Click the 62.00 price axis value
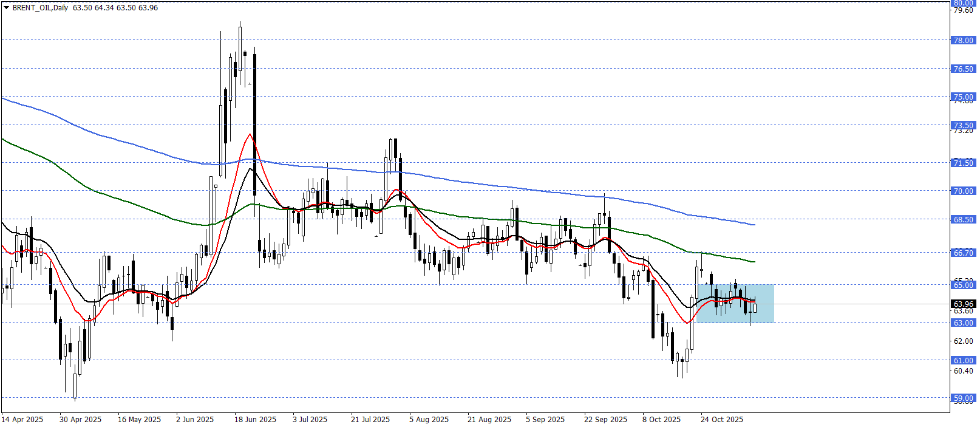Viewport: 980px width, 427px height. click(x=963, y=341)
